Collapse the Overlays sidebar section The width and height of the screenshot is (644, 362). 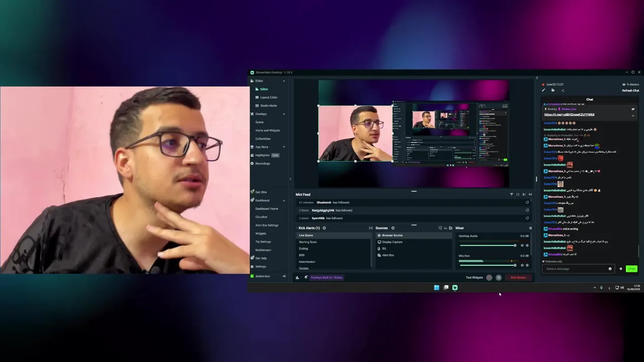pyautogui.click(x=284, y=114)
